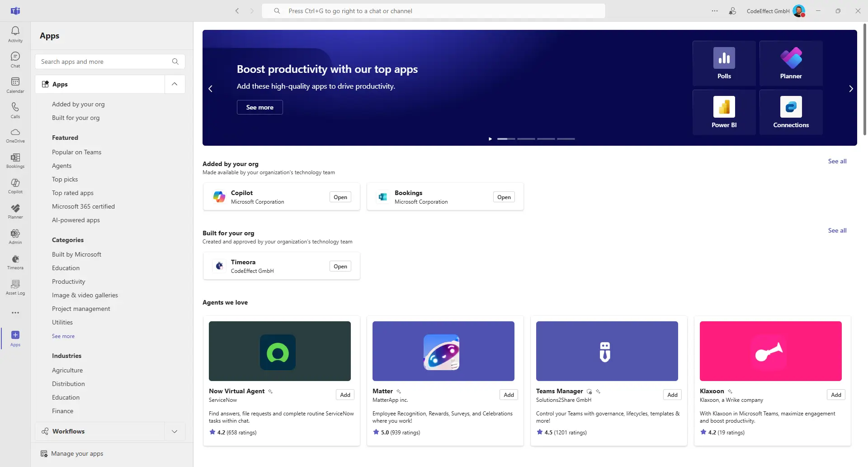Add Now Virtual Agent
The width and height of the screenshot is (868, 467).
345,395
